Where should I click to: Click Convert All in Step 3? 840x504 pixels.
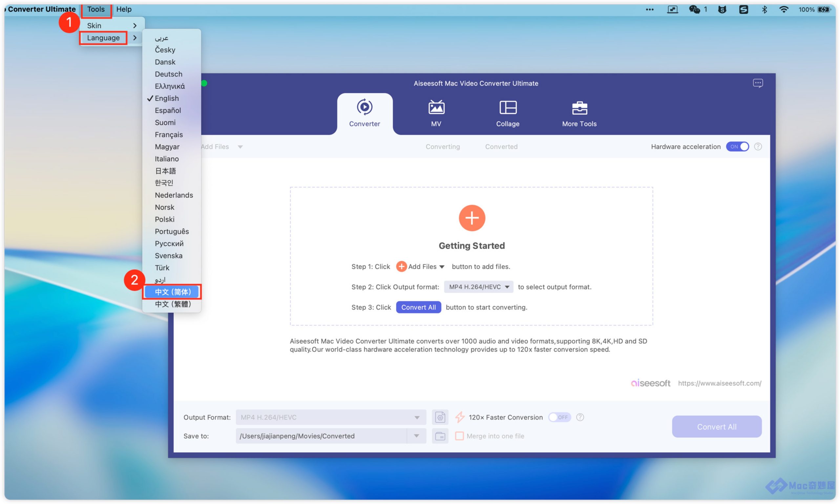tap(418, 307)
